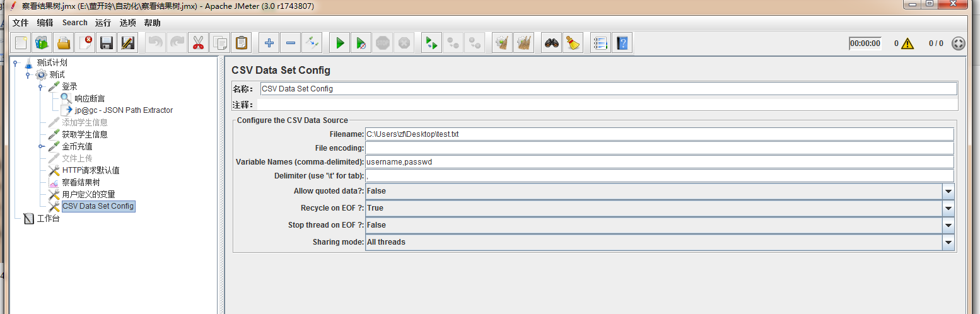Collapse the 测试计划 tree node toggle
This screenshot has height=314, width=980.
tap(15, 62)
